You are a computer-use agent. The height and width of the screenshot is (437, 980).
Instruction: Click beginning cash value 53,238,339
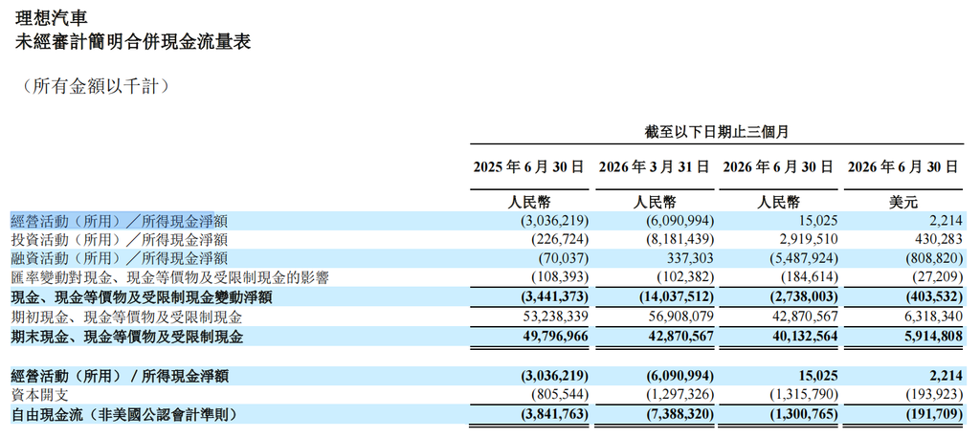557,317
